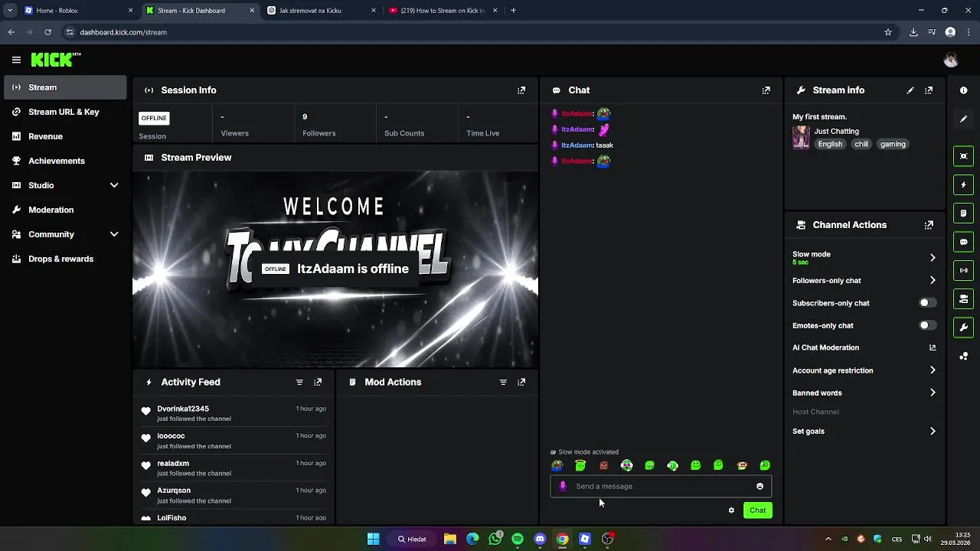The image size is (980, 551).
Task: Toggle Subscribers-only chat switch
Action: coord(926,303)
